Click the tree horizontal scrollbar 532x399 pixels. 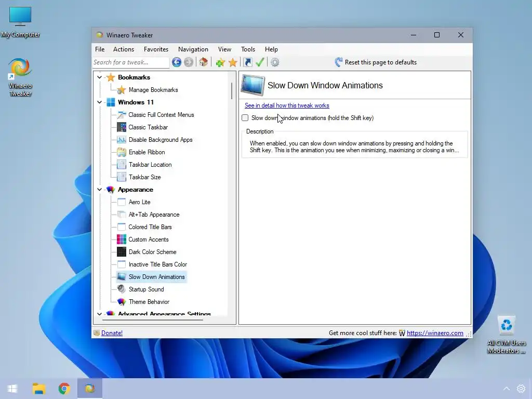(152, 320)
